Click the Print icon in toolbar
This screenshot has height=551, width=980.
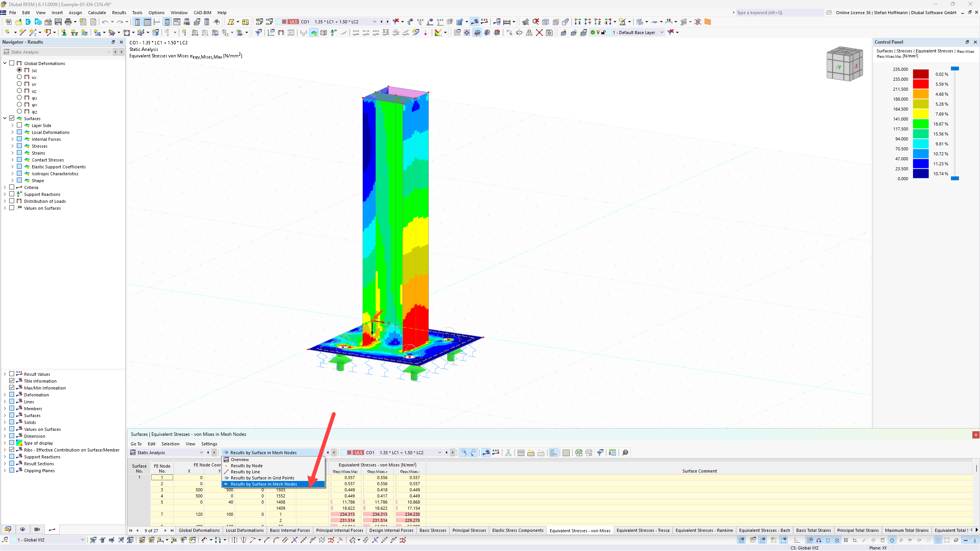tap(68, 22)
